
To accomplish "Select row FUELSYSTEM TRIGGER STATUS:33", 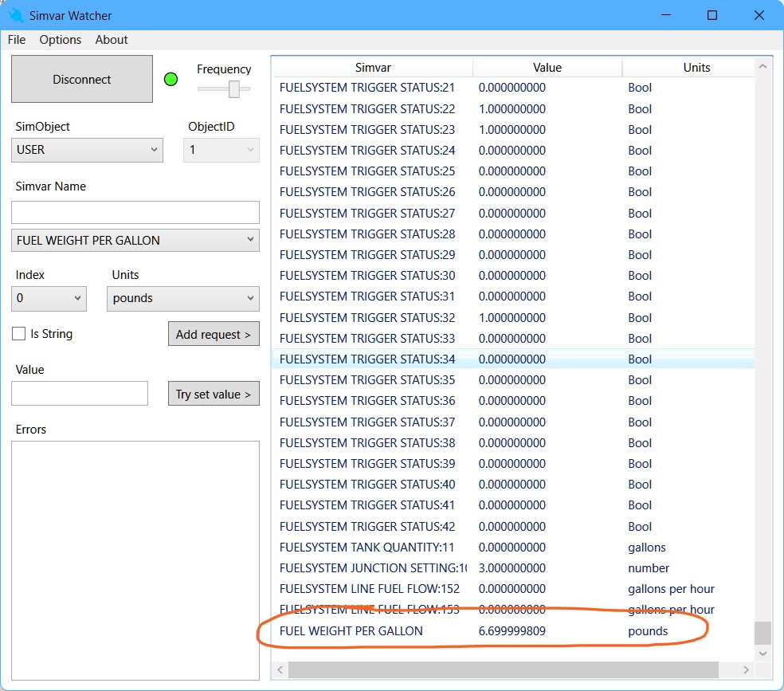I will pos(513,339).
